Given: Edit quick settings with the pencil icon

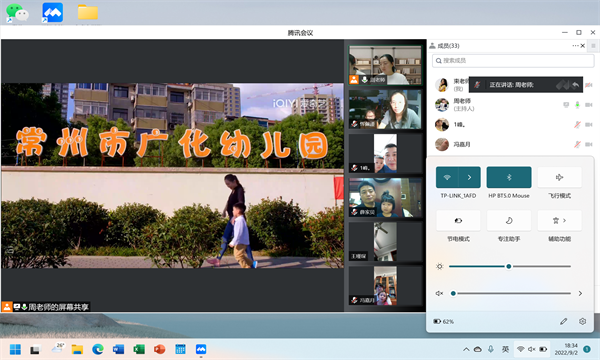Looking at the screenshot, I should pyautogui.click(x=563, y=321).
